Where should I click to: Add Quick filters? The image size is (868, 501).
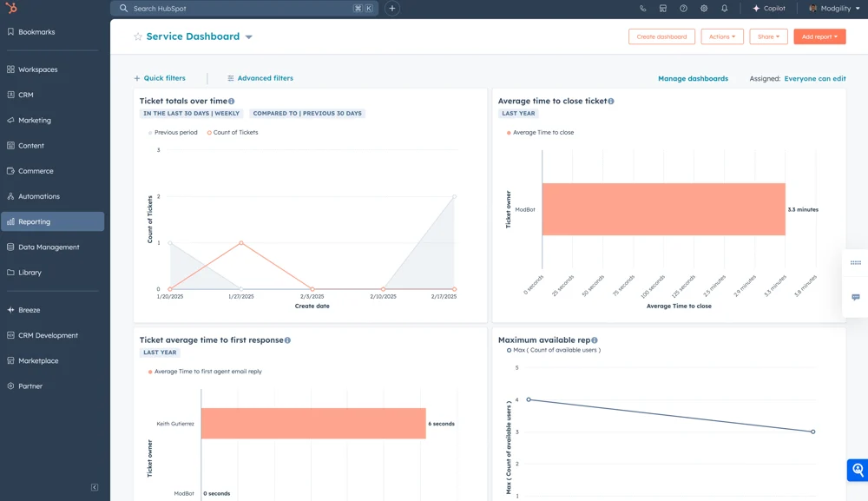pyautogui.click(x=160, y=78)
